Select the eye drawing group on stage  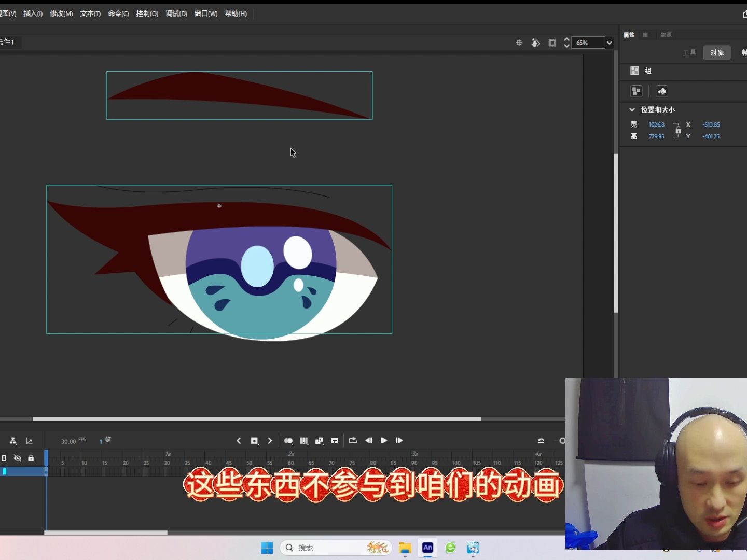click(x=219, y=259)
